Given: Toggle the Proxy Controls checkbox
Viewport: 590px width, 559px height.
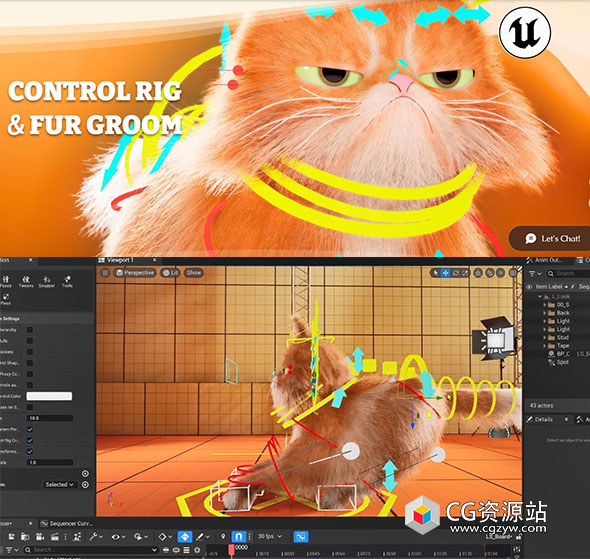Looking at the screenshot, I should tap(30, 374).
